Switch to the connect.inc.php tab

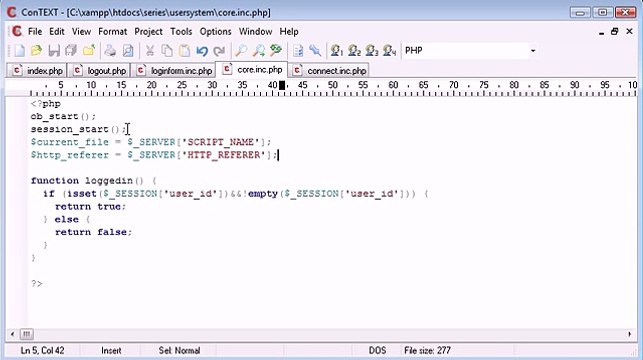[x=328, y=71]
